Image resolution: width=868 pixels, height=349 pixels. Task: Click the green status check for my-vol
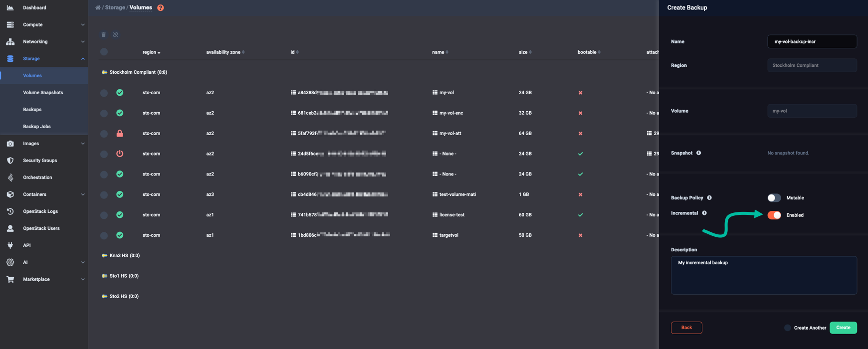tap(120, 92)
